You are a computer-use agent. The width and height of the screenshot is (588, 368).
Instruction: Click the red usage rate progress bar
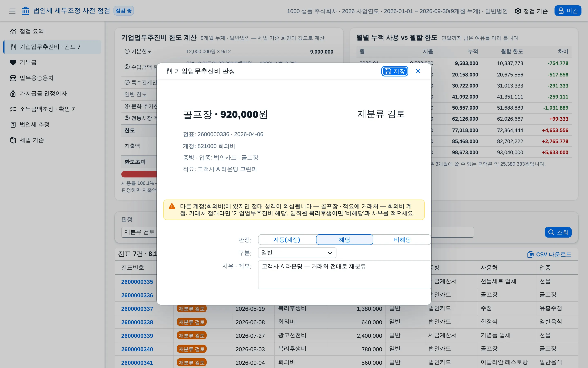(139, 174)
